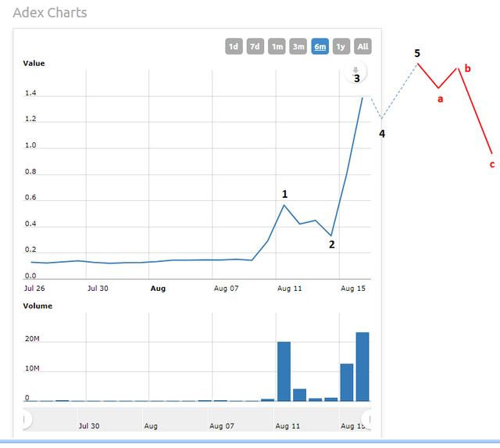
Task: Display All historical data
Action: (x=362, y=46)
